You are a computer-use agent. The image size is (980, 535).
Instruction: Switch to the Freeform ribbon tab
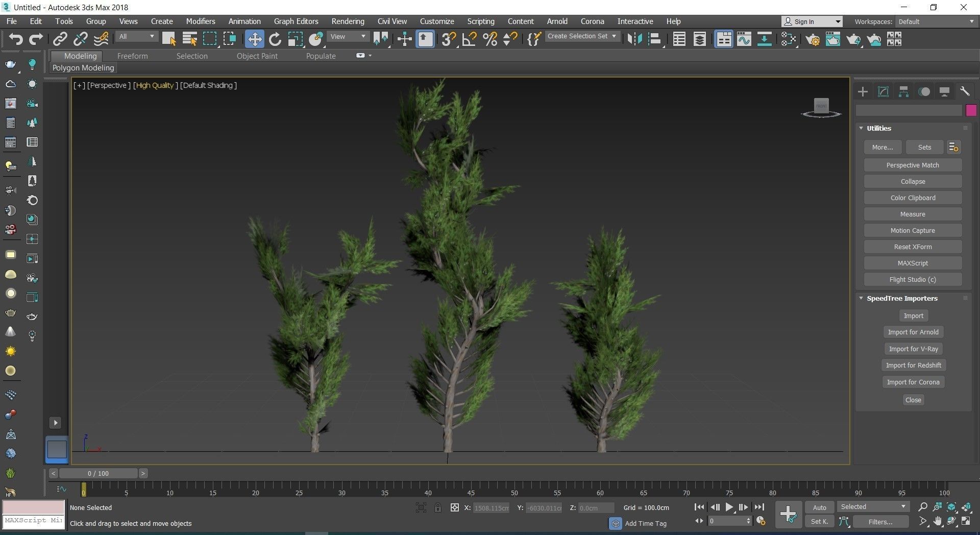click(x=132, y=56)
